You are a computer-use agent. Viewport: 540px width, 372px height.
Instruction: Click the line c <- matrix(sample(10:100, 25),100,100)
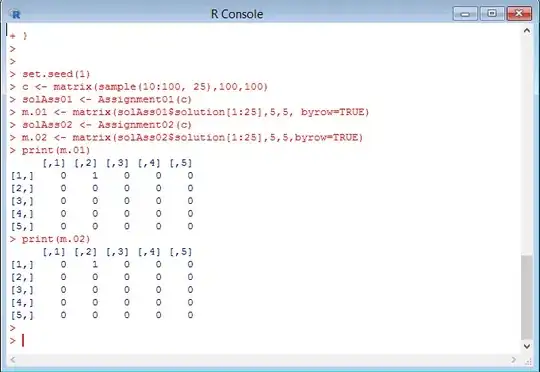click(139, 87)
